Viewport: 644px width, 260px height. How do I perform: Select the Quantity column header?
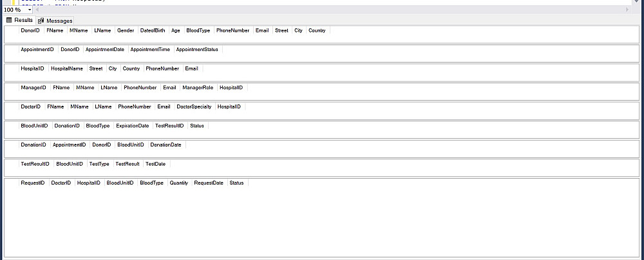(x=178, y=183)
